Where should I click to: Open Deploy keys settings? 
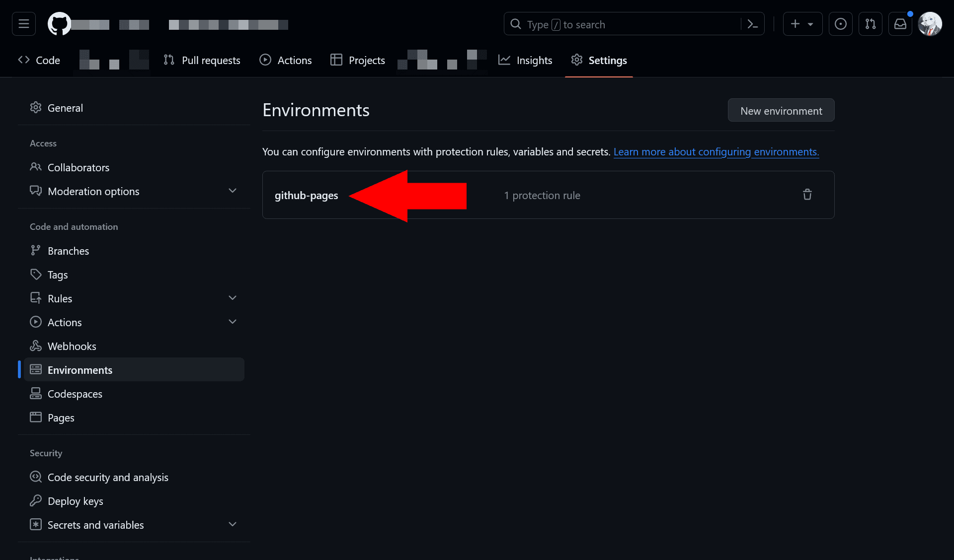(x=134, y=501)
